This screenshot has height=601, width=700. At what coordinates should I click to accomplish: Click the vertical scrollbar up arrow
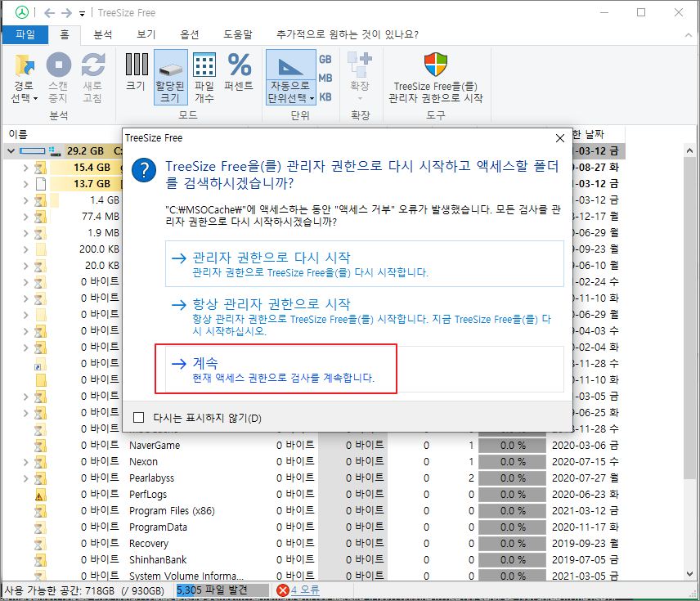[x=689, y=150]
